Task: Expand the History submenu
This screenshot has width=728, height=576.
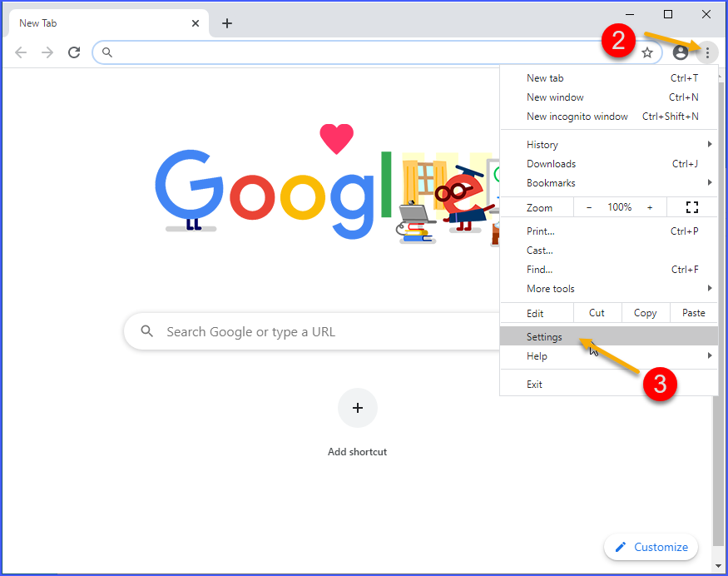Action: [x=542, y=144]
